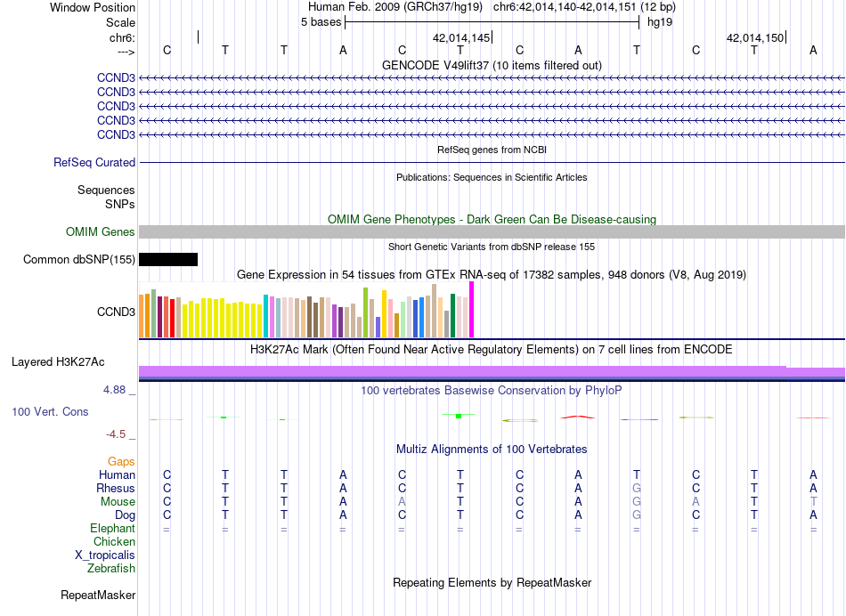
Task: Click the Chicken species label
Action: [114, 541]
